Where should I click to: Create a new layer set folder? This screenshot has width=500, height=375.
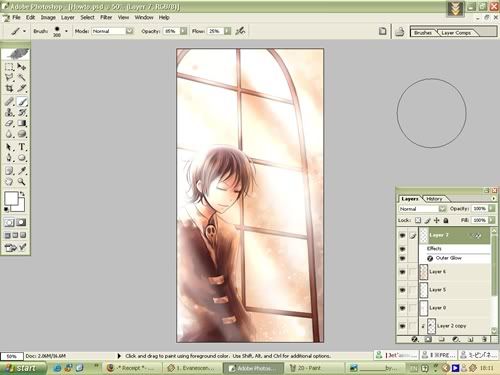click(442, 339)
